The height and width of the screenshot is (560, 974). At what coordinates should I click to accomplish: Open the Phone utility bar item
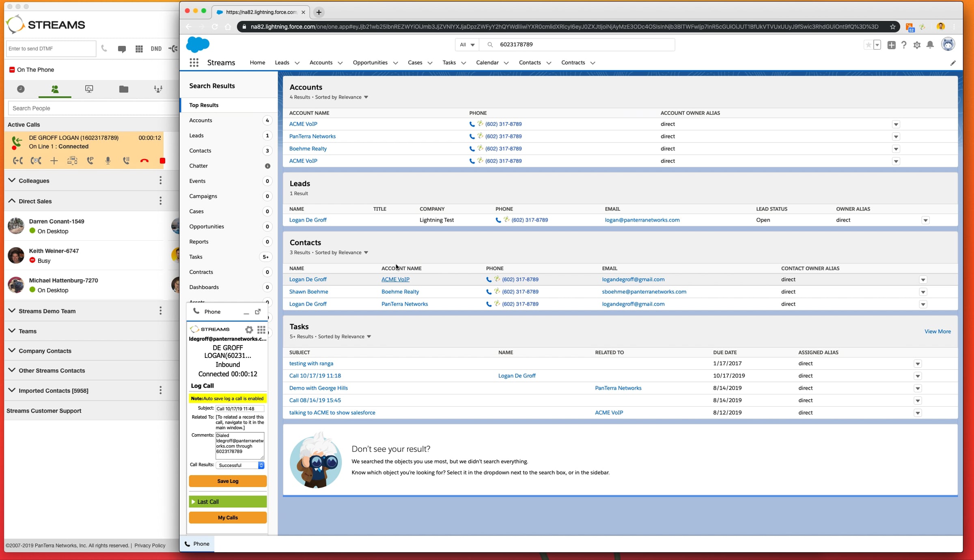[197, 544]
